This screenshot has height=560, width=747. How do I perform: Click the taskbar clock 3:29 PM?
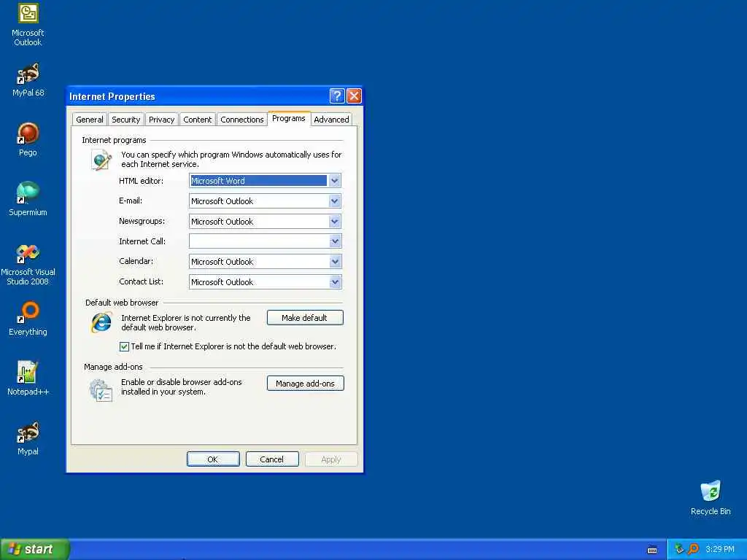point(719,550)
